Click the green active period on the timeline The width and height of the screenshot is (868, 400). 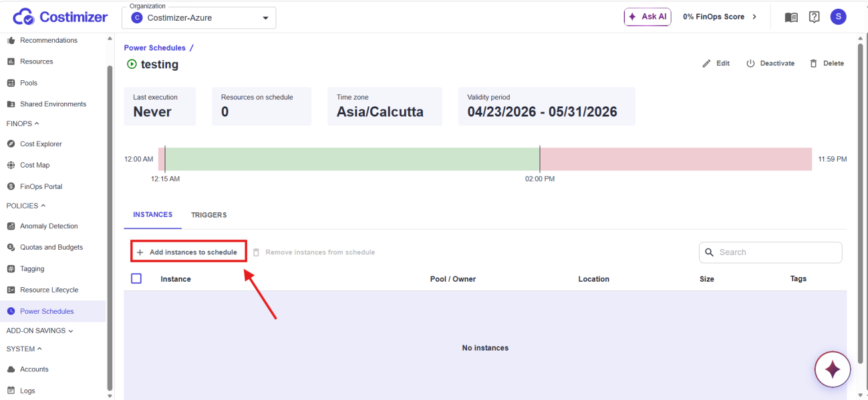click(x=352, y=159)
